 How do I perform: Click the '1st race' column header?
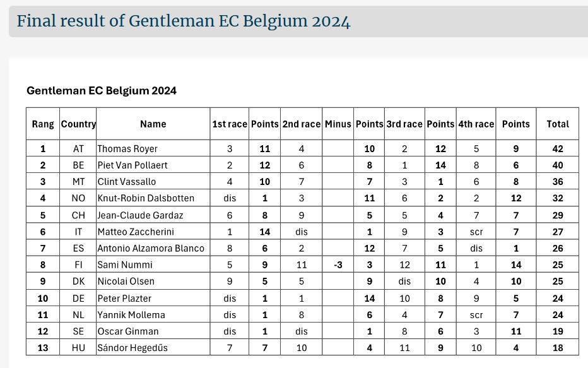pyautogui.click(x=230, y=124)
